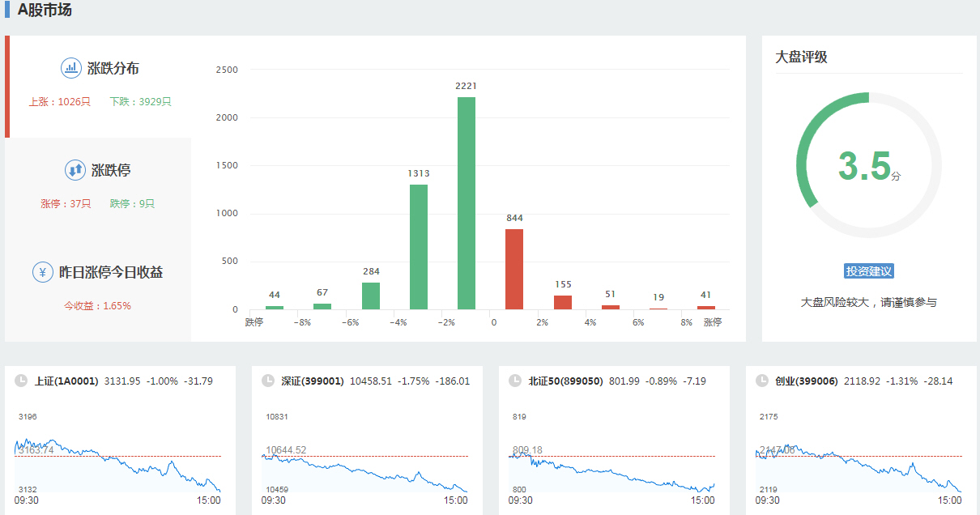Click the tallest green bar labeled 2221
The width and height of the screenshot is (980, 515).
[467, 203]
